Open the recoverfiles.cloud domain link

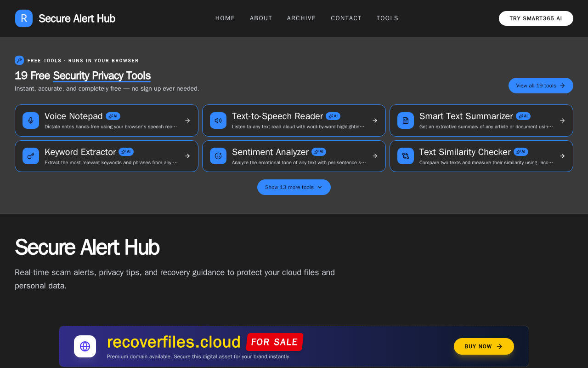click(174, 342)
